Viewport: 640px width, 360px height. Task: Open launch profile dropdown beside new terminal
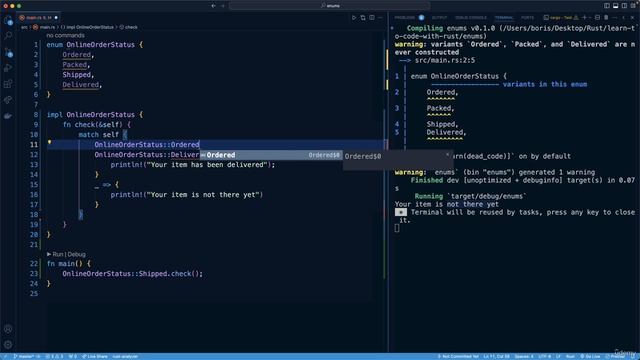point(589,18)
